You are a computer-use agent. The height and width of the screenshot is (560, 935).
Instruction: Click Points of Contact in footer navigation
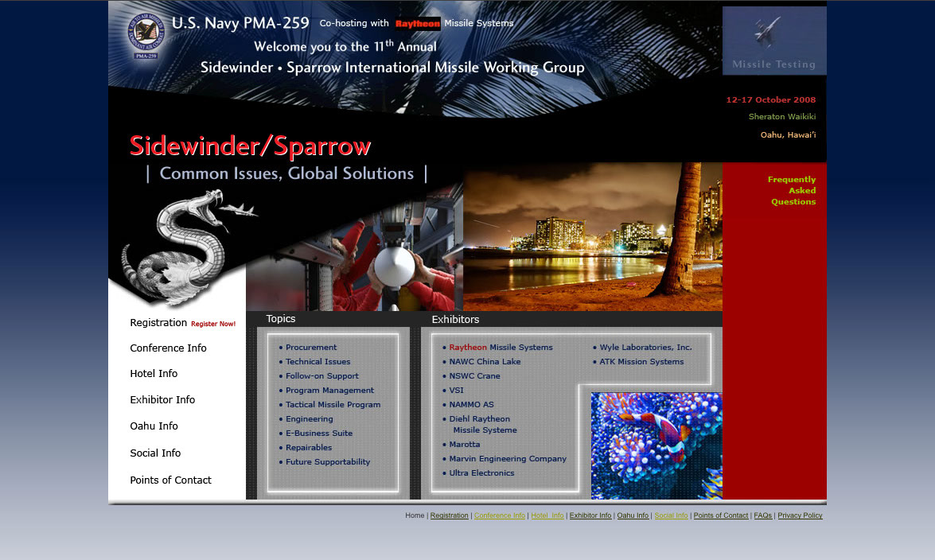pyautogui.click(x=721, y=515)
